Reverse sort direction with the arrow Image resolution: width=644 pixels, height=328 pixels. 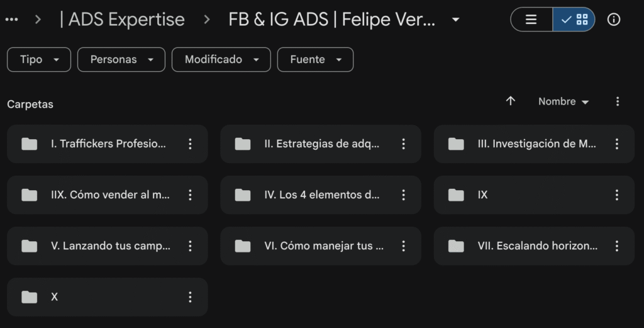coord(511,101)
